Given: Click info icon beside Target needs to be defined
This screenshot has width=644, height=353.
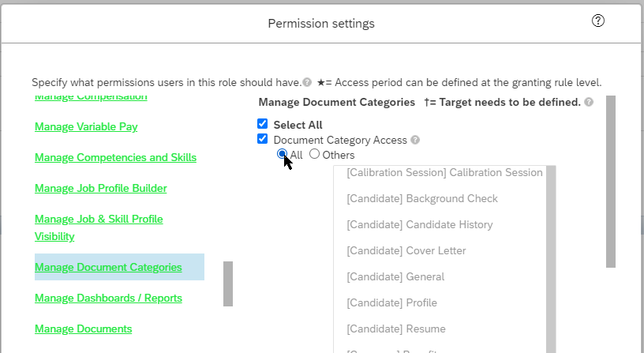Looking at the screenshot, I should point(589,102).
